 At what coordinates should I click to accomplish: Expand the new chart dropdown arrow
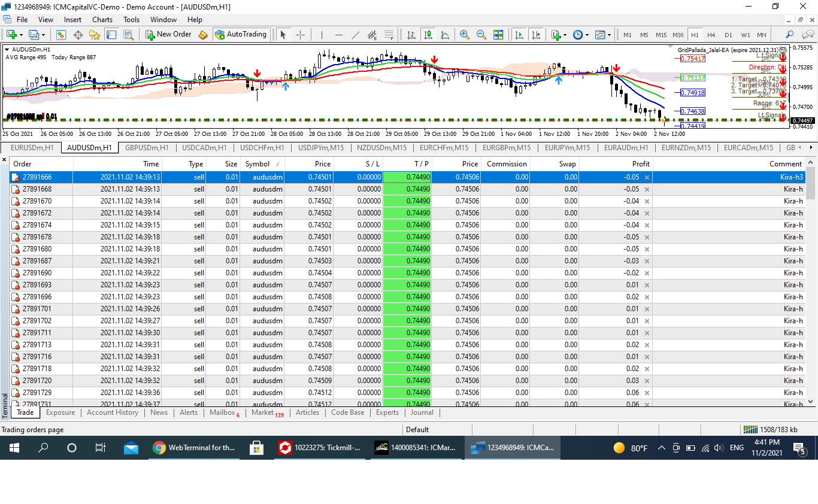click(22, 35)
